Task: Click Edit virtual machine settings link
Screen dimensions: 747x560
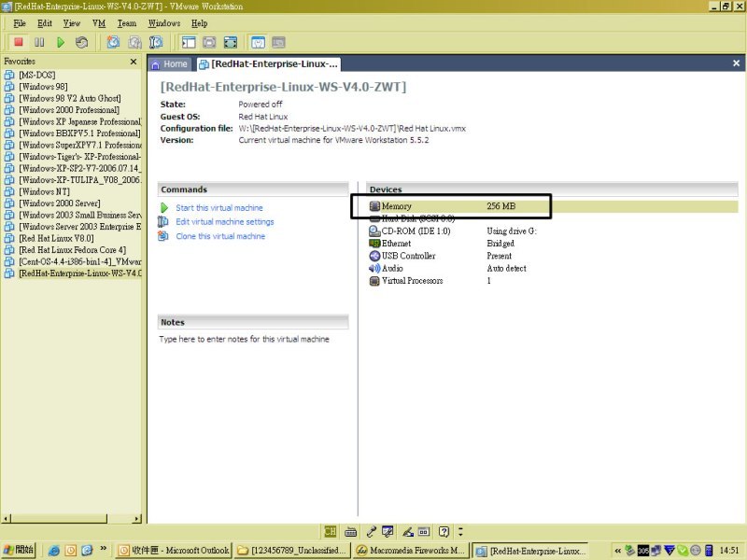Action: tap(225, 221)
